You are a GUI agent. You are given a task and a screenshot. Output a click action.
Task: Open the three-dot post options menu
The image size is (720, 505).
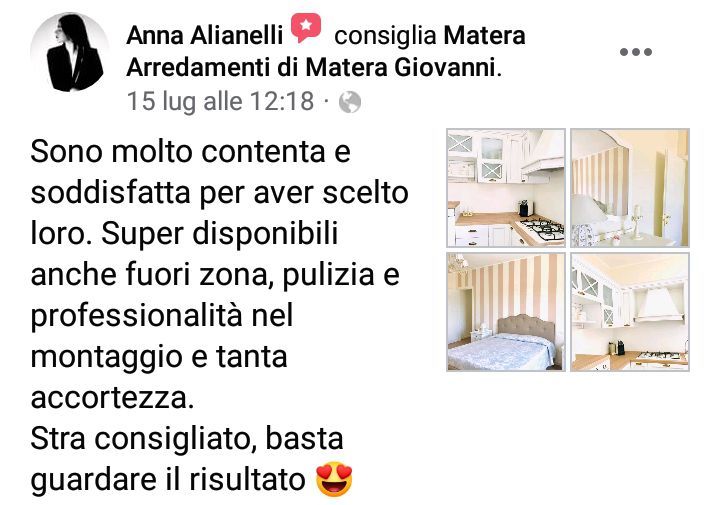tap(636, 52)
